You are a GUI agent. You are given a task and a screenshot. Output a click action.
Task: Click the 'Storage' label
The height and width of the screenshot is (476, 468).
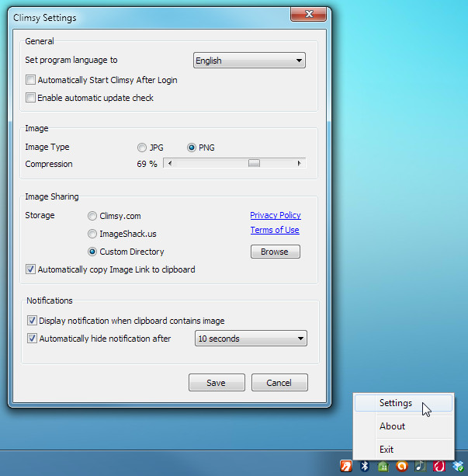click(40, 215)
